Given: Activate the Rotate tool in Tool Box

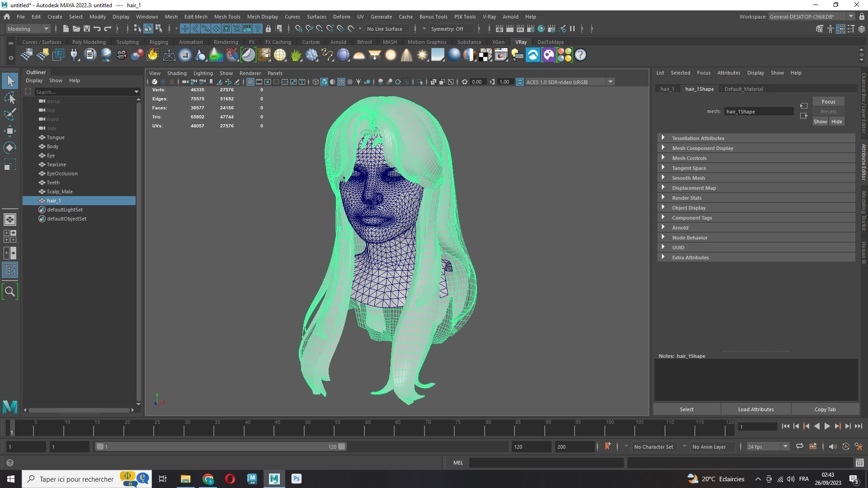Looking at the screenshot, I should (10, 148).
